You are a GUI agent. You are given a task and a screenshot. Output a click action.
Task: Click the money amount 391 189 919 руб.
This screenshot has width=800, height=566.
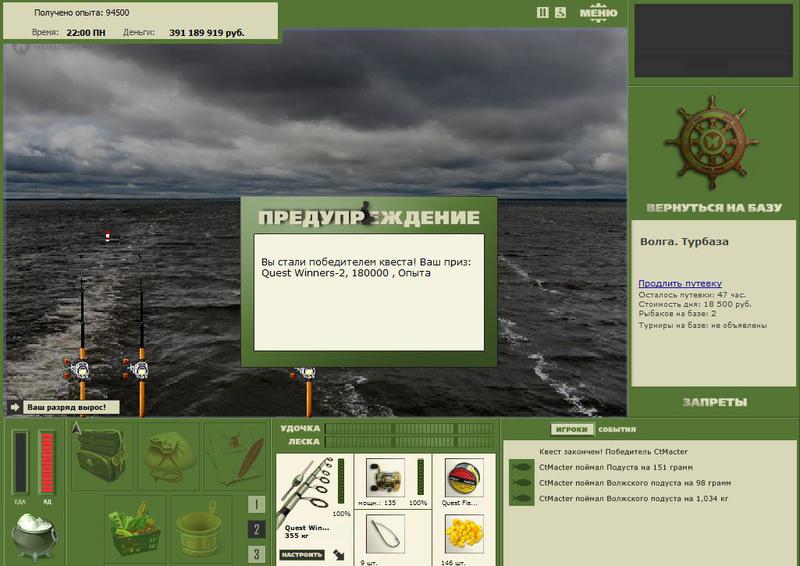207,33
